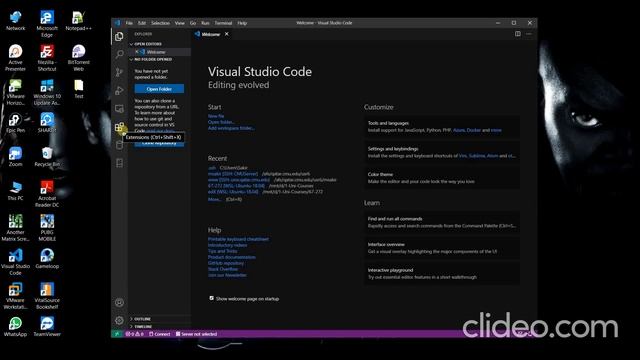Open Stack Overflow link
The width and height of the screenshot is (640, 360).
(x=223, y=269)
